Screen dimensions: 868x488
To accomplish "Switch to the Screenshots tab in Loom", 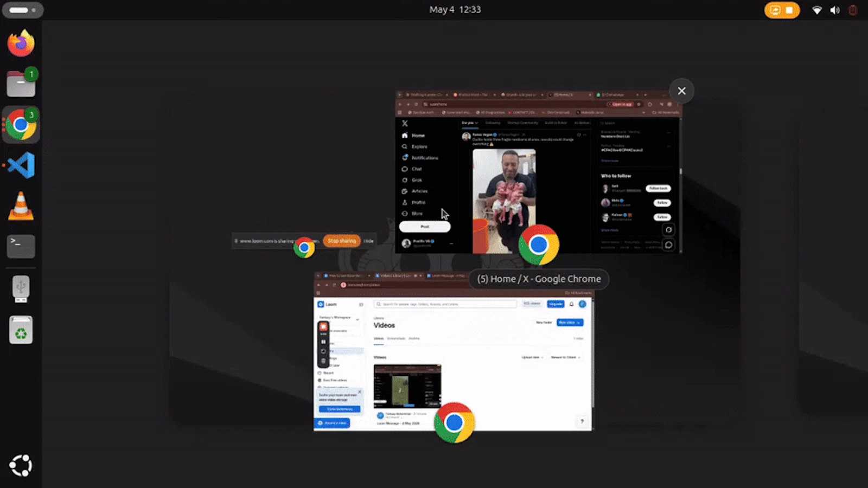I will tap(396, 338).
